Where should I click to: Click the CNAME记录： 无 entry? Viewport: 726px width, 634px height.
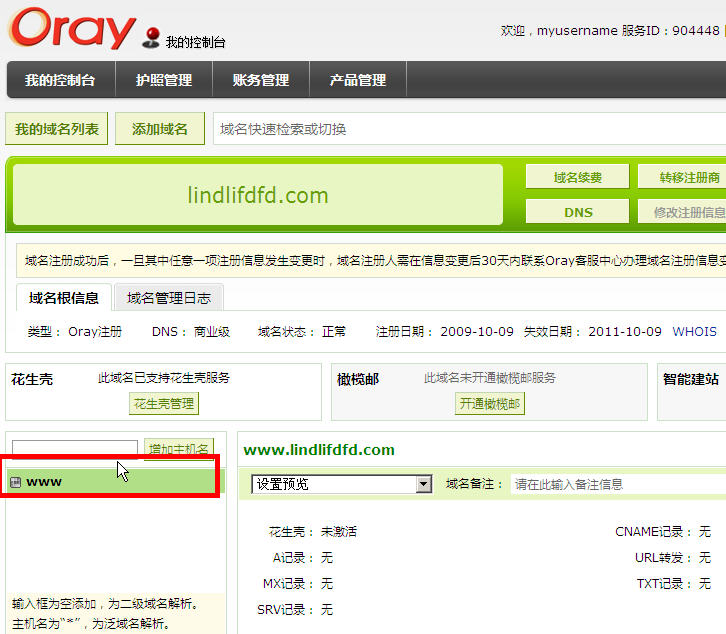point(663,531)
